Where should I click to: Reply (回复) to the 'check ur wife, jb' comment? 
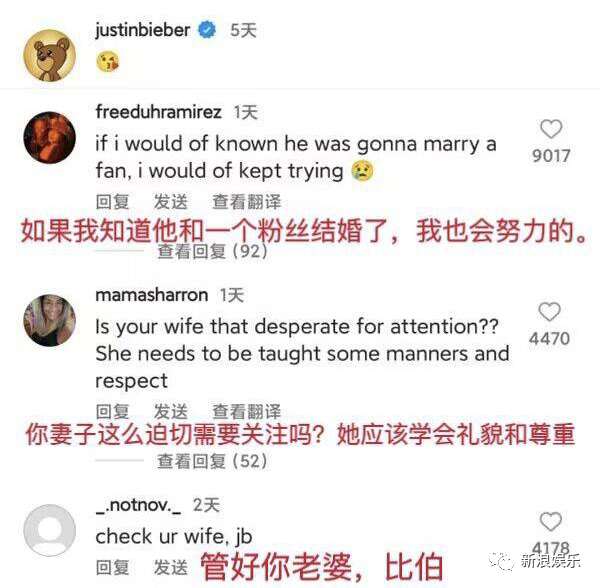coord(112,567)
